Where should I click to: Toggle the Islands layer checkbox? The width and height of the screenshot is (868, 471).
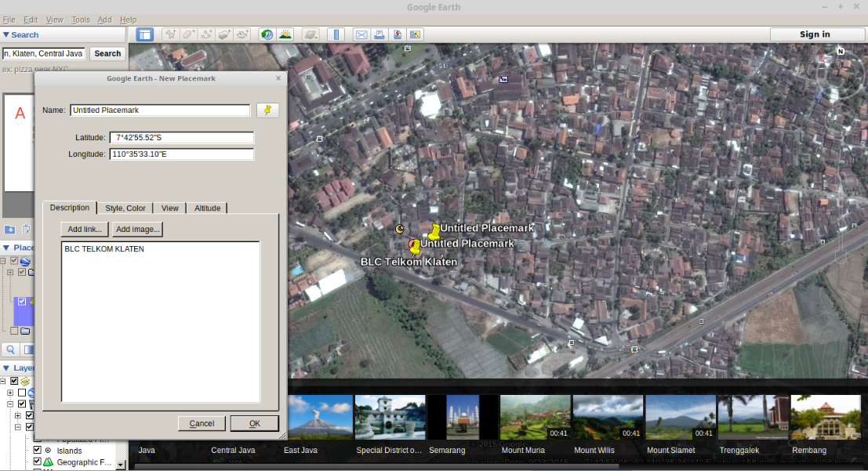click(x=37, y=450)
